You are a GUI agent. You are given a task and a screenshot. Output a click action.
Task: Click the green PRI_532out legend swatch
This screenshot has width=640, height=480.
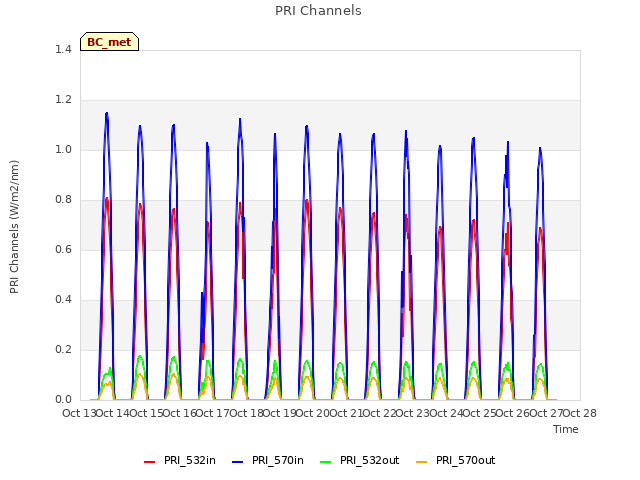pyautogui.click(x=326, y=462)
